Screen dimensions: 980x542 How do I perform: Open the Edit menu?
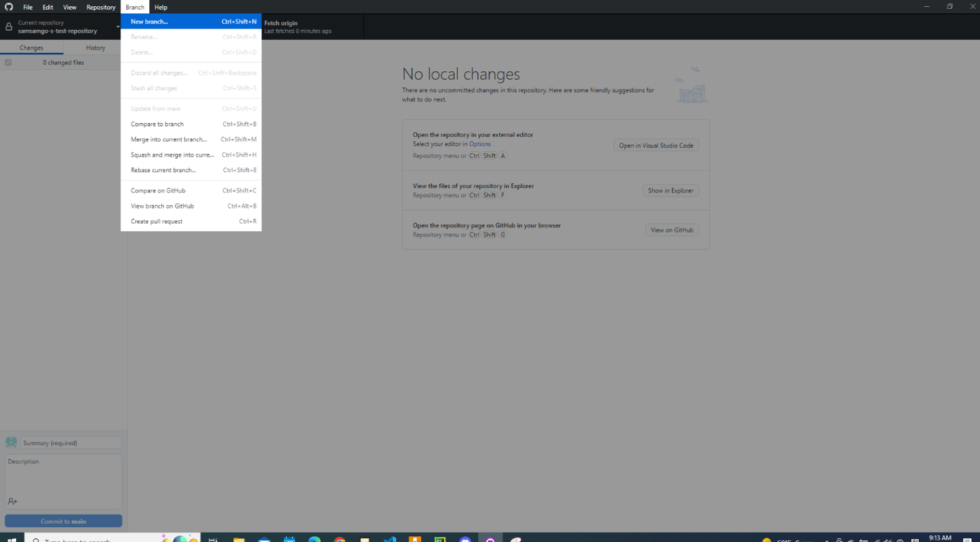tap(48, 7)
